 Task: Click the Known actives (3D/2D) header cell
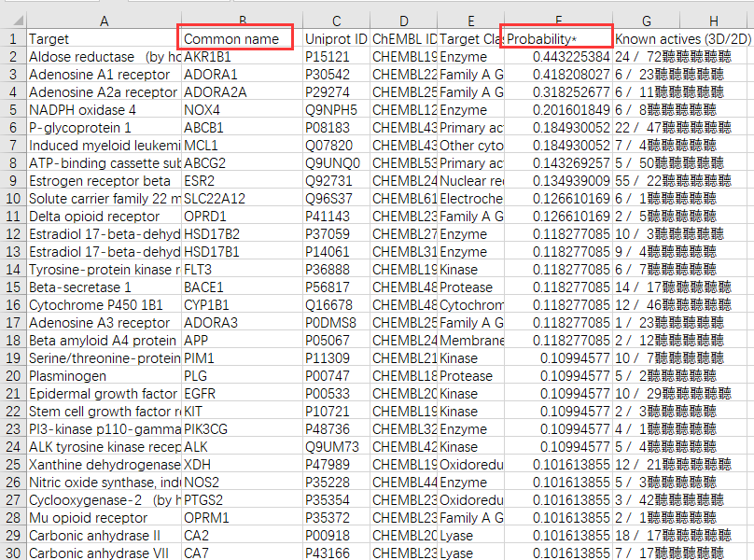[682, 39]
